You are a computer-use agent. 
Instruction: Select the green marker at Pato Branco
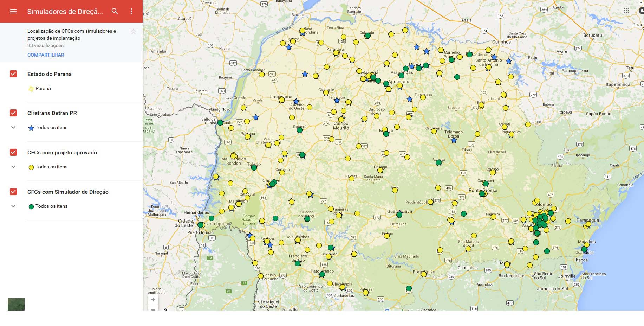322,275
